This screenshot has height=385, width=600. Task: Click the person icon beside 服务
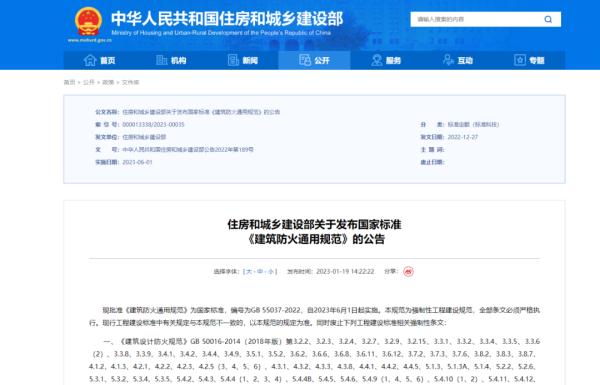click(377, 60)
